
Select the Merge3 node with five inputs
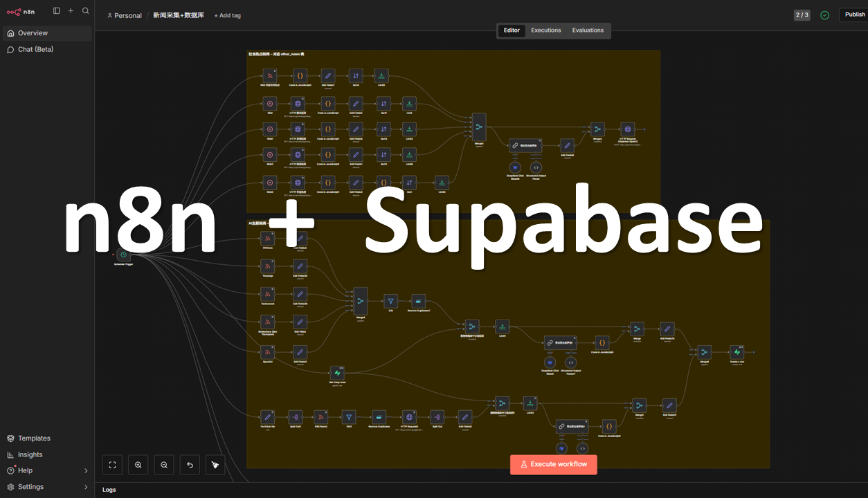click(x=479, y=127)
